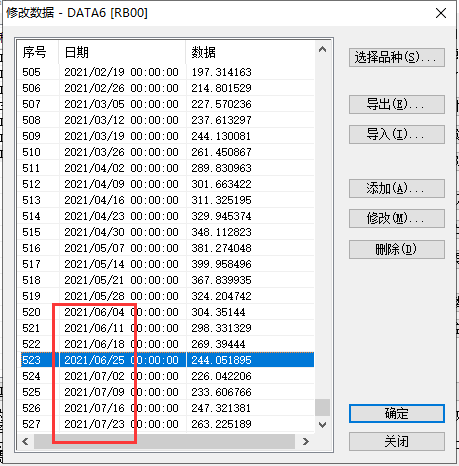Select row 512 dated 2021/04/09

click(x=166, y=184)
